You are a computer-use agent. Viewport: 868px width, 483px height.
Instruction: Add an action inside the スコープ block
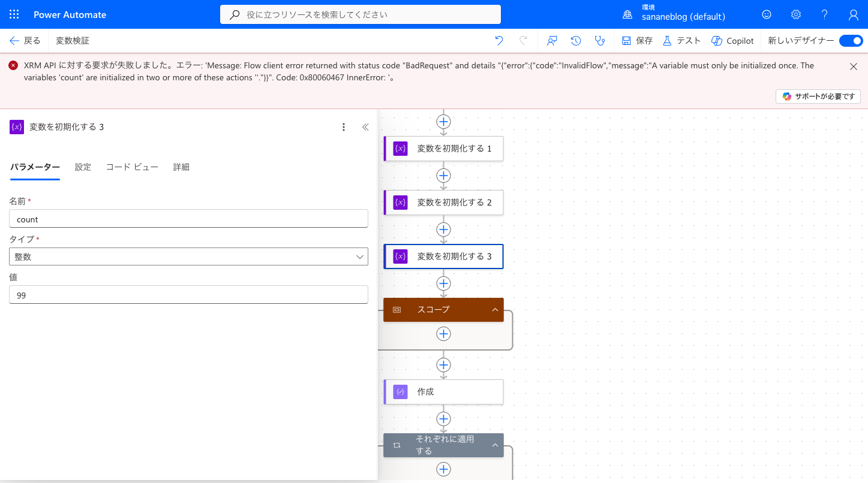(x=443, y=334)
